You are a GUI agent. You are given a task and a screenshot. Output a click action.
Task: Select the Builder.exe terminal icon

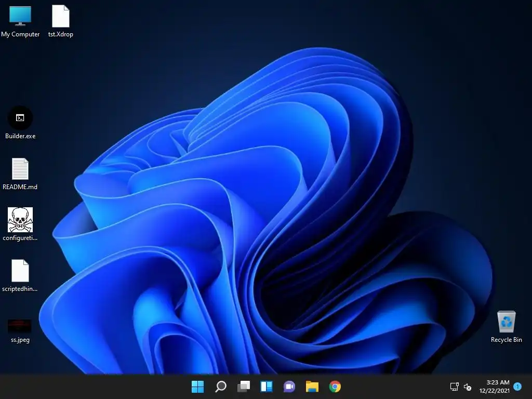coord(20,118)
